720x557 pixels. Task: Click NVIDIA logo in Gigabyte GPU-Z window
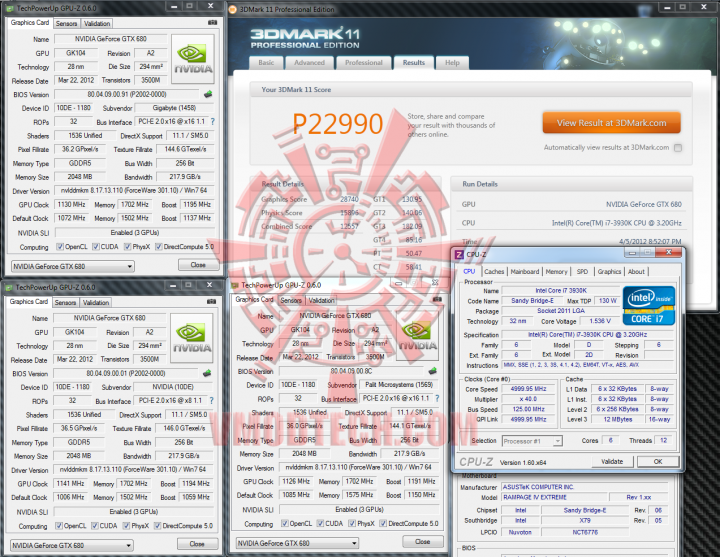(x=192, y=59)
